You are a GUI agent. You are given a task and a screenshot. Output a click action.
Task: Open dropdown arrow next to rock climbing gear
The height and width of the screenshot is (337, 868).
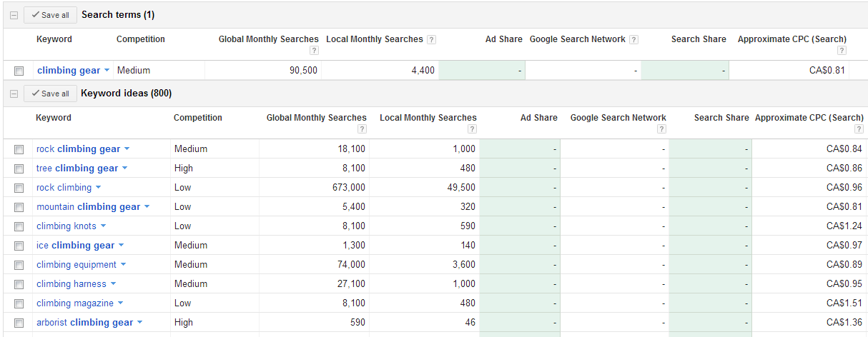(x=127, y=149)
